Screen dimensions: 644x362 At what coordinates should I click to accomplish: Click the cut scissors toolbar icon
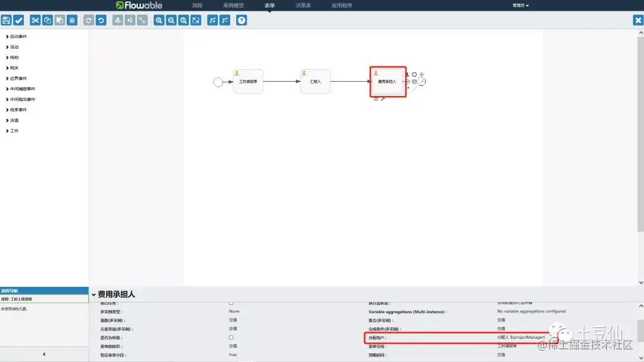click(35, 20)
